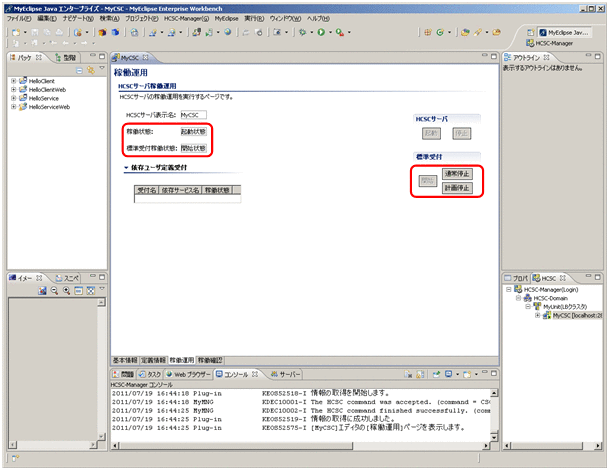Open the HCSC-Manager menu

(186, 19)
